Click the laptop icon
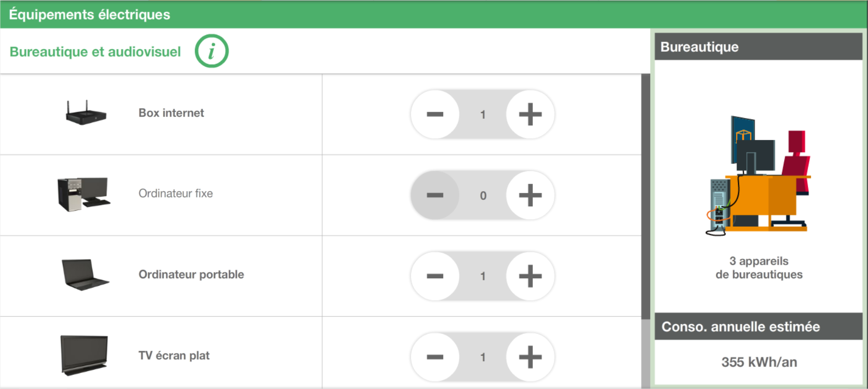This screenshot has width=868, height=389. pyautogui.click(x=85, y=274)
